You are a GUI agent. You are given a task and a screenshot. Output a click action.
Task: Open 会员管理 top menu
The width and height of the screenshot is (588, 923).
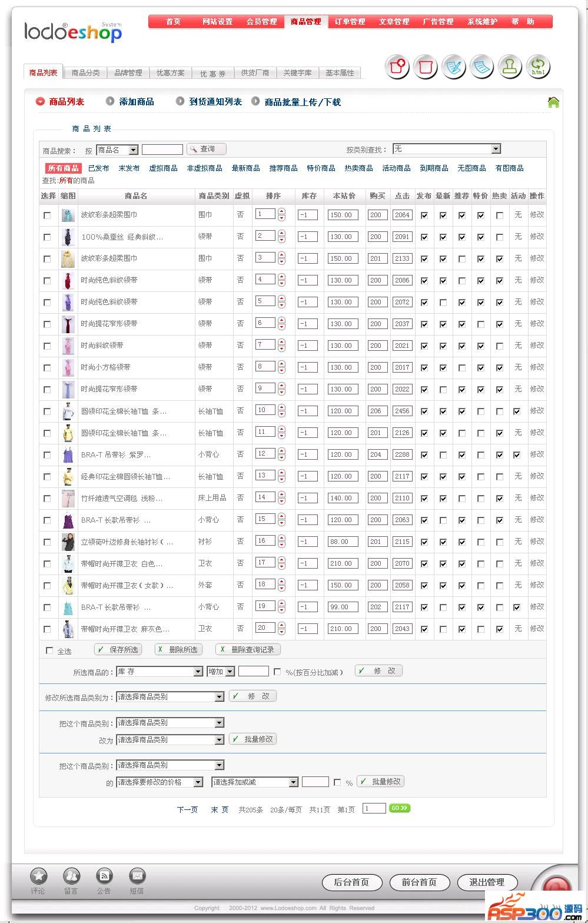point(261,22)
